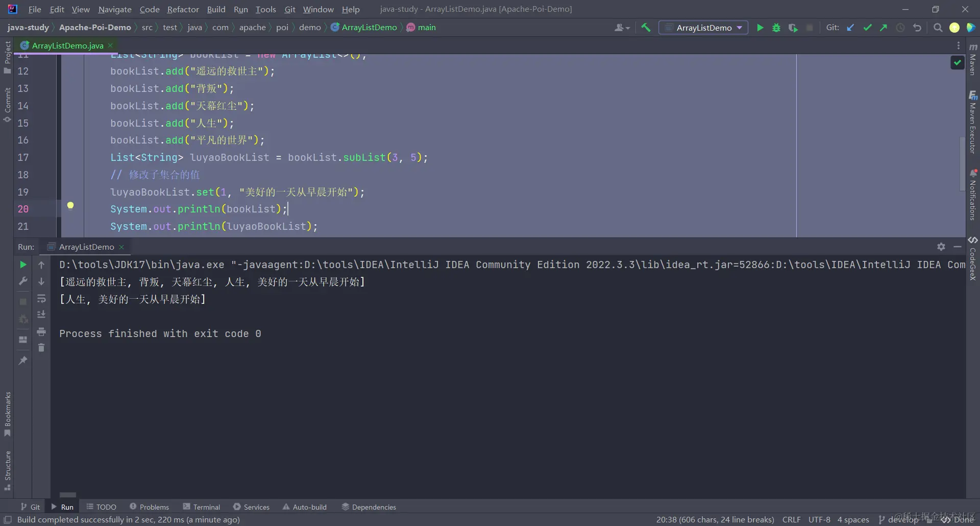The width and height of the screenshot is (980, 526).
Task: Click the cursor position 20:38 in status bar
Action: pos(715,519)
